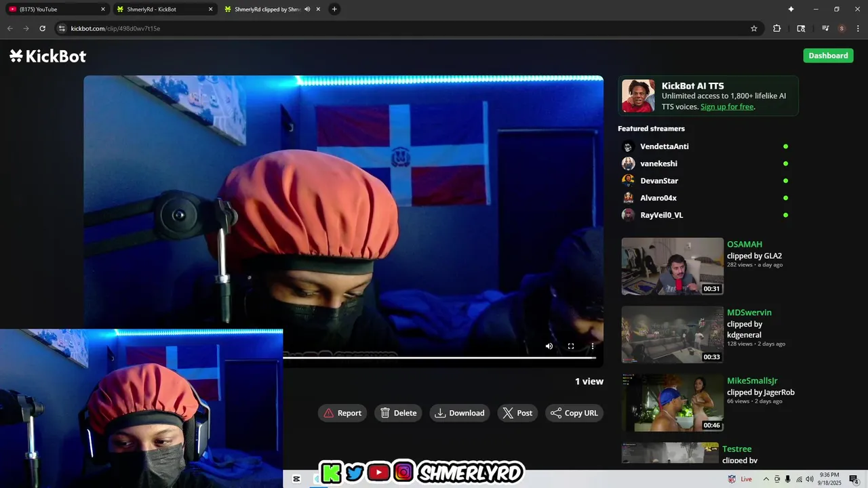Viewport: 868px width, 488px height.
Task: Close the YouTube tab
Action: (x=103, y=9)
